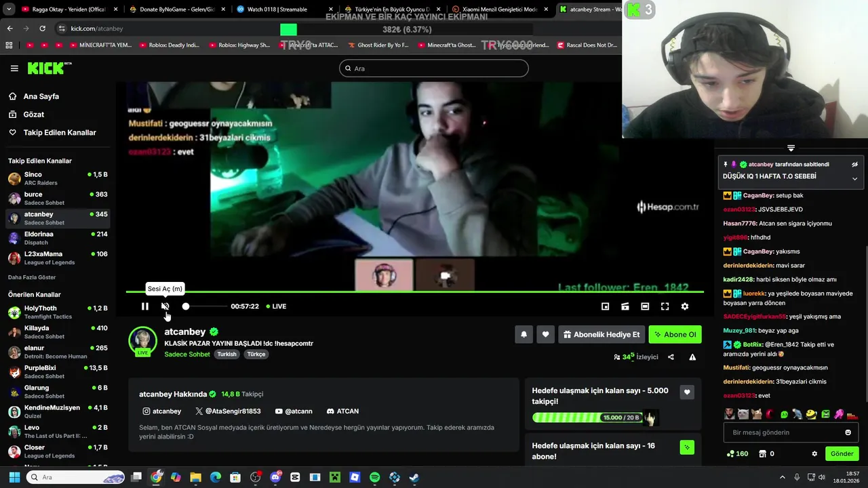Open the @atcann YouTube link
This screenshot has width=868, height=488.
[x=294, y=411]
